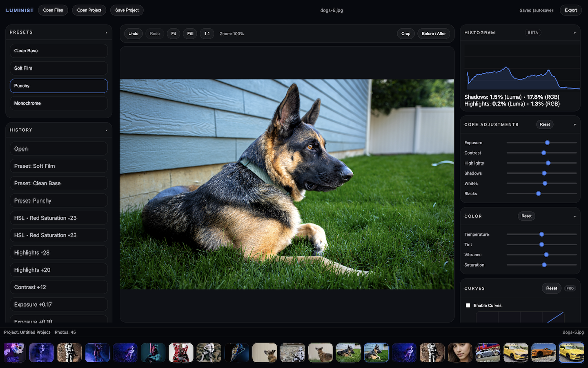Select history entry Preset: Soft Film
The height and width of the screenshot is (368, 588).
point(59,166)
